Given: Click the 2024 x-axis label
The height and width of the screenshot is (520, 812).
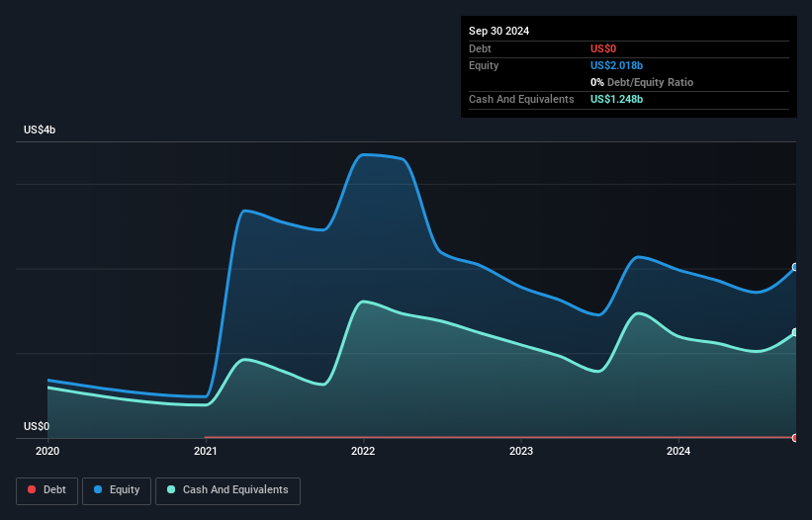Looking at the screenshot, I should click(678, 451).
